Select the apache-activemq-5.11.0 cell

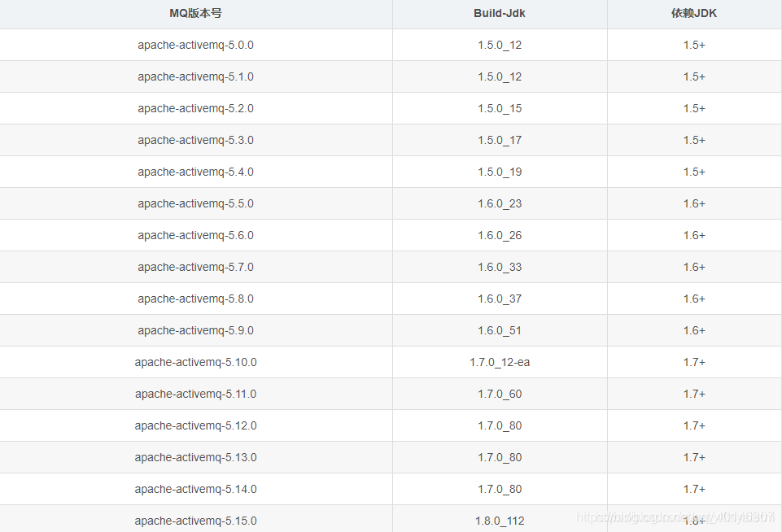point(195,394)
